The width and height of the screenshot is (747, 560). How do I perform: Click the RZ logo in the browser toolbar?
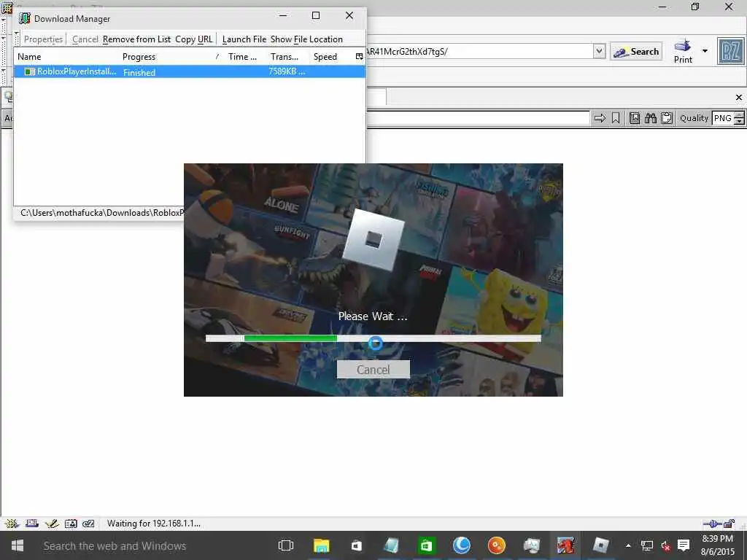point(730,52)
